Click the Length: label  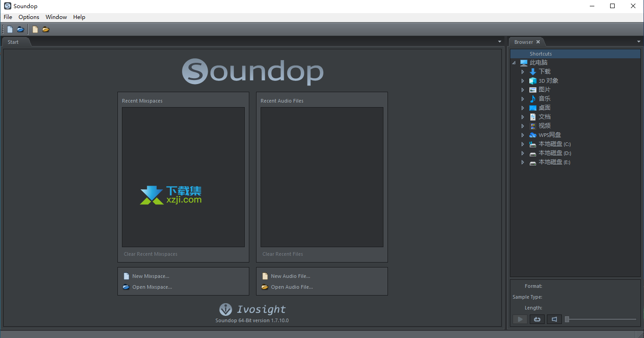(x=533, y=308)
